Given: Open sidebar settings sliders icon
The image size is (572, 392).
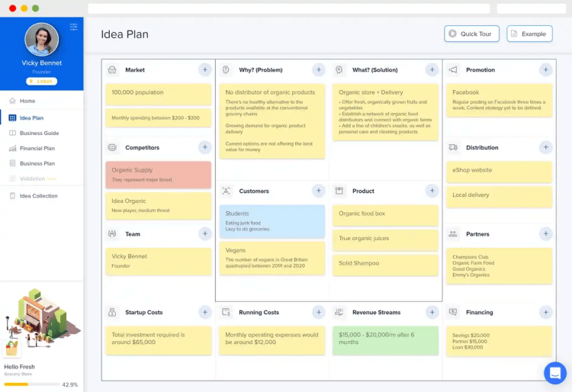Looking at the screenshot, I should click(x=74, y=27).
